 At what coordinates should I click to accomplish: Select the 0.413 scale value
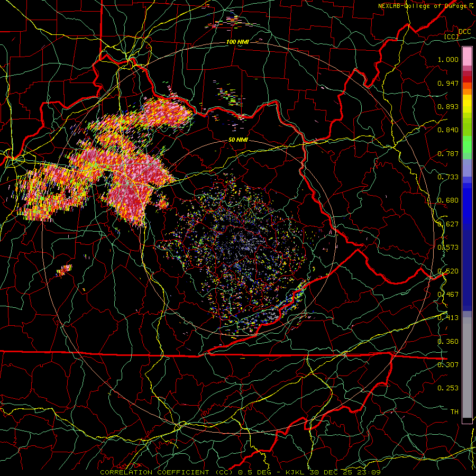pos(448,318)
